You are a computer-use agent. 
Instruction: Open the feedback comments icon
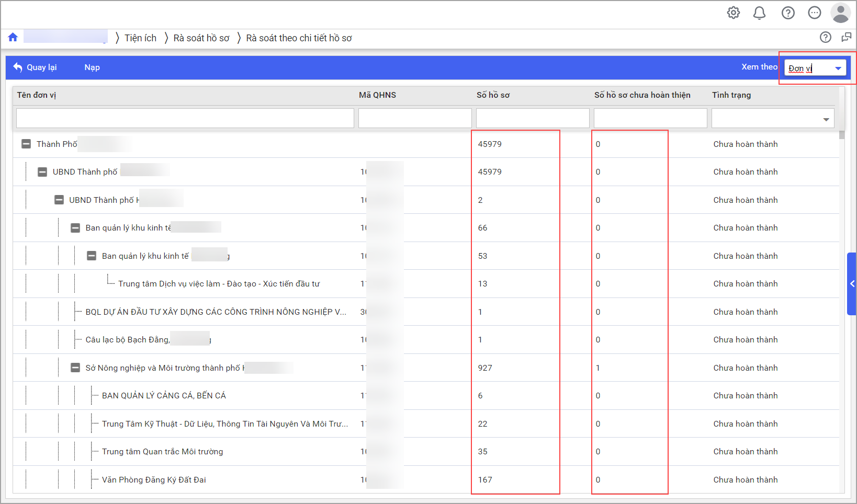coord(846,37)
